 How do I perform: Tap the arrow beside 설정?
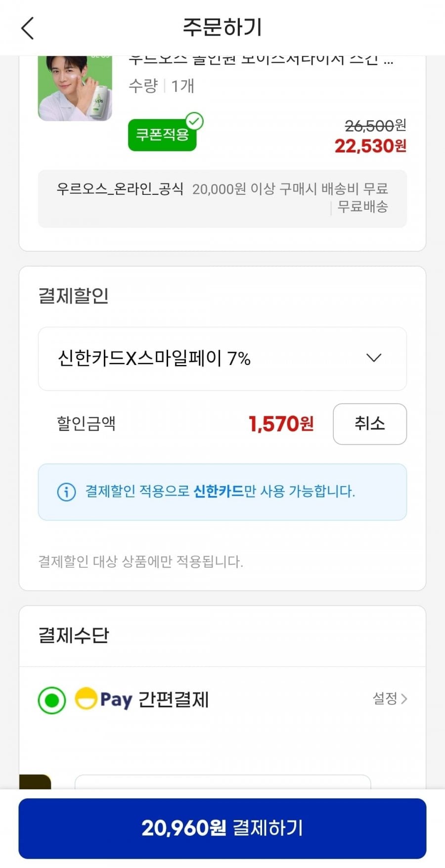click(404, 699)
